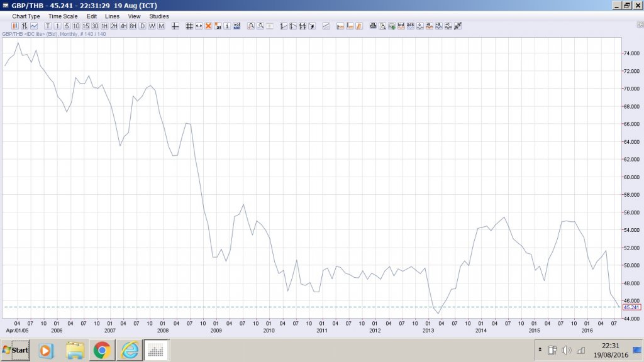Toggle Bid price display button
Image resolution: width=644 pixels, height=362 pixels.
(401, 26)
